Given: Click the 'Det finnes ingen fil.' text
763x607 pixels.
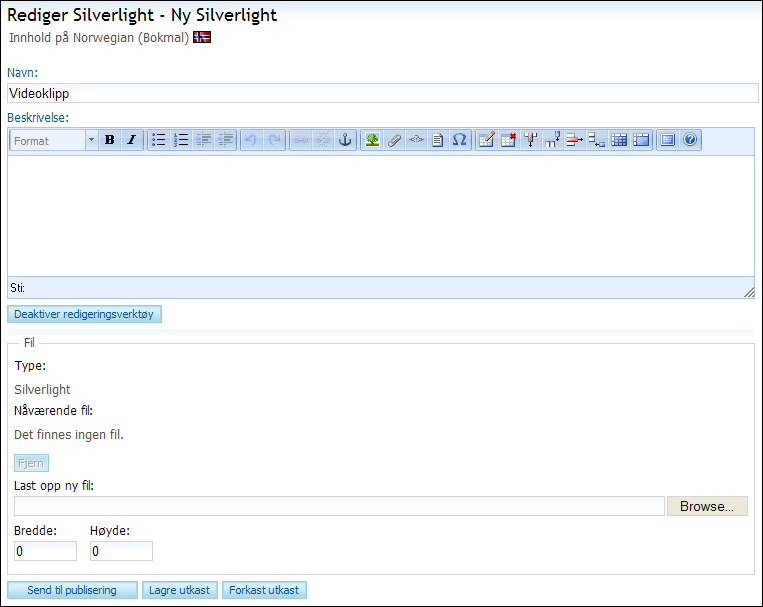Looking at the screenshot, I should coord(69,434).
